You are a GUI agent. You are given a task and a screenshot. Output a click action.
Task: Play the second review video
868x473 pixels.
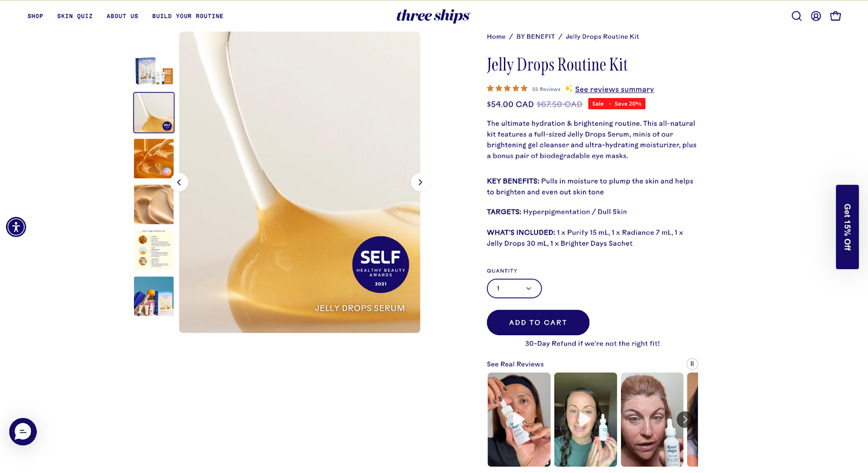pyautogui.click(x=585, y=419)
